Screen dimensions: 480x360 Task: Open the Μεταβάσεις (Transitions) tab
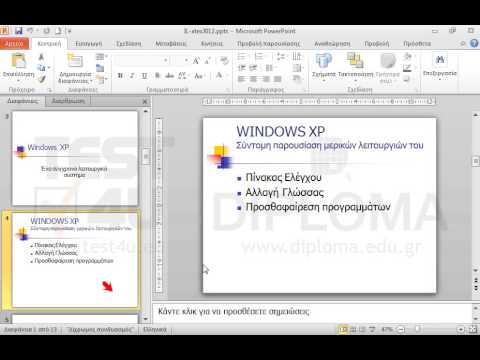point(170,44)
